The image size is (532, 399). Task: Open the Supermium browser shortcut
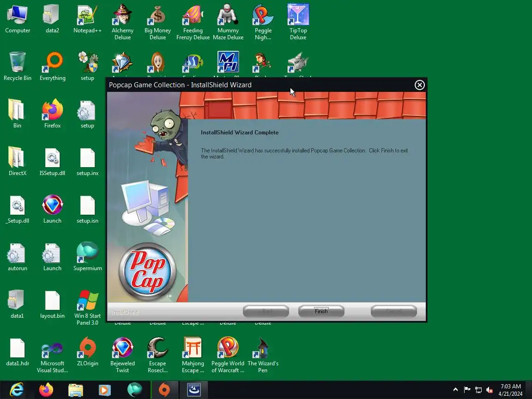point(87,257)
